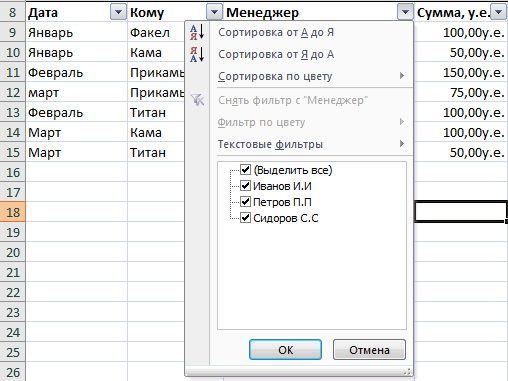508x381 pixels.
Task: Select the cell containing Январь in row 9
Action: [x=77, y=32]
